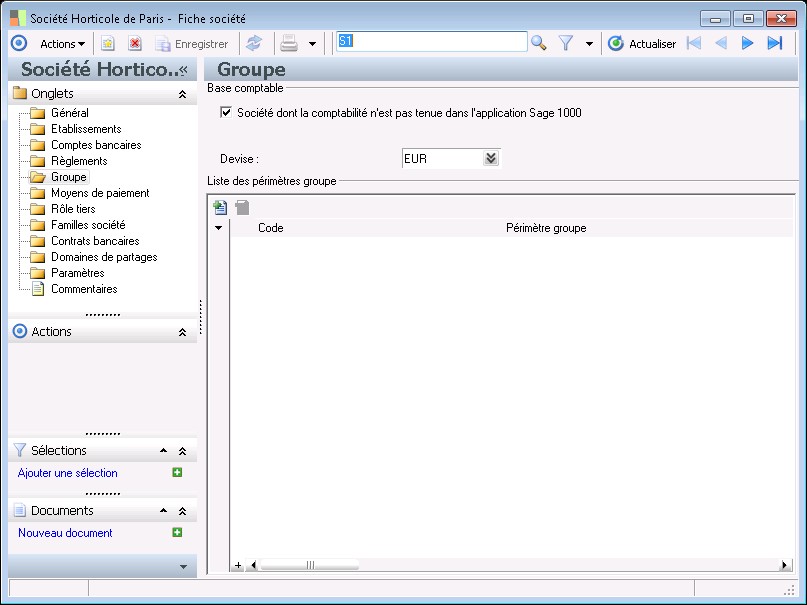Viewport: 807px width, 605px height.
Task: Add a row to périmètres groupe list
Action: coord(220,208)
